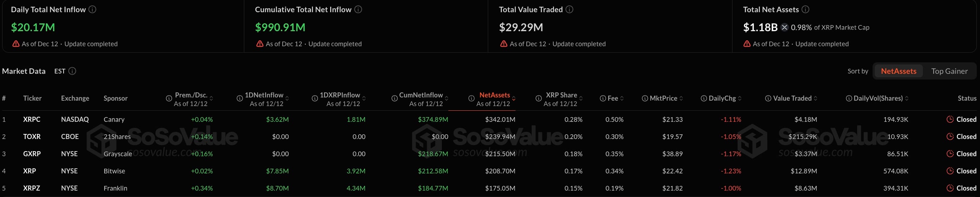Click the NetAssets column header
The image size is (980, 197).
[x=494, y=95]
